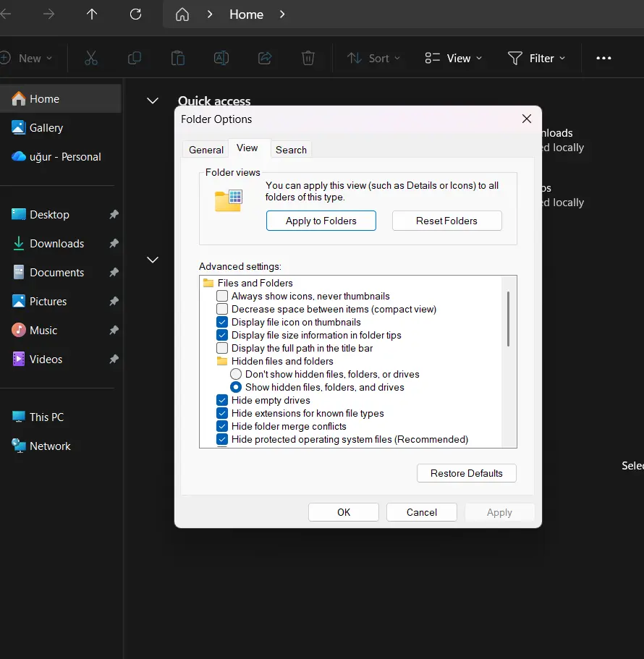This screenshot has height=659, width=644.
Task: Select the Cut icon in the toolbar
Action: (91, 58)
